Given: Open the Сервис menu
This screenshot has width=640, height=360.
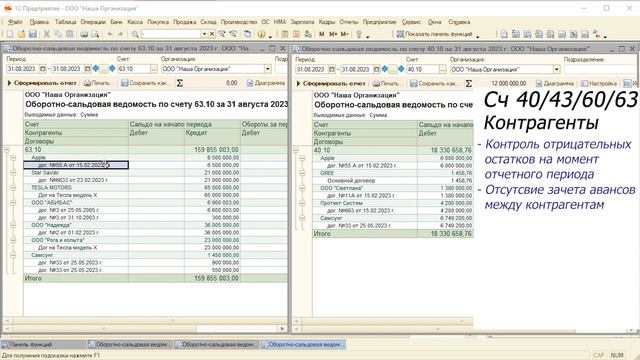Looking at the screenshot, I should coord(411,22).
